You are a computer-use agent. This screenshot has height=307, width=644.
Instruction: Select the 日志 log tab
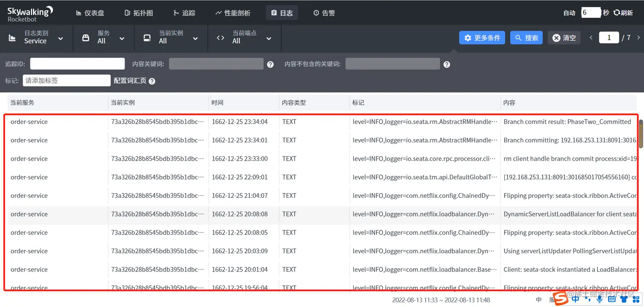coord(282,13)
